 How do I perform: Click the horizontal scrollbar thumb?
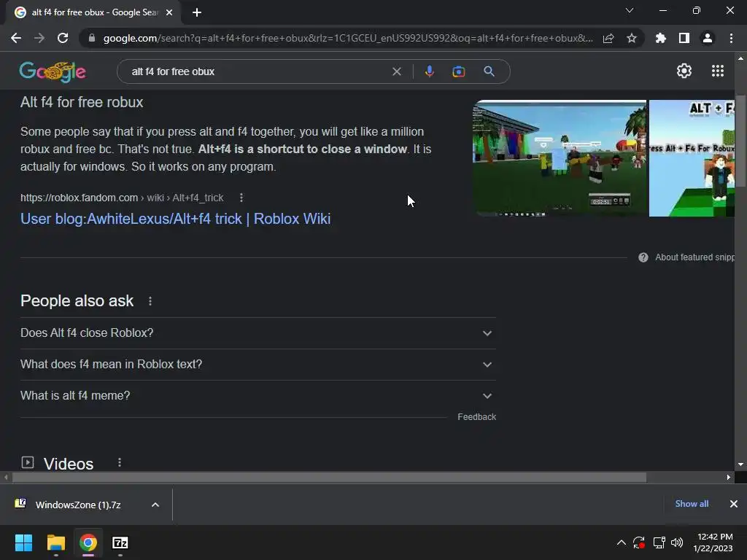(329, 477)
